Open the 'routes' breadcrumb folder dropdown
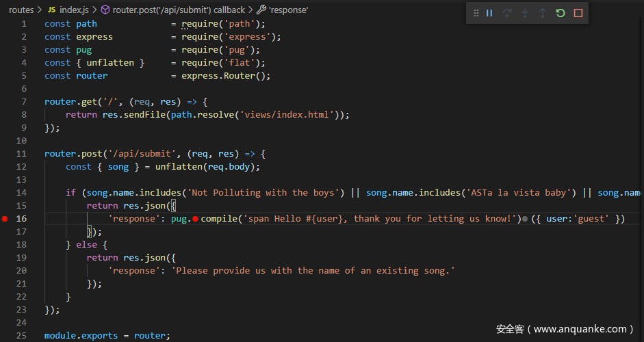This screenshot has height=342, width=644. coord(21,10)
